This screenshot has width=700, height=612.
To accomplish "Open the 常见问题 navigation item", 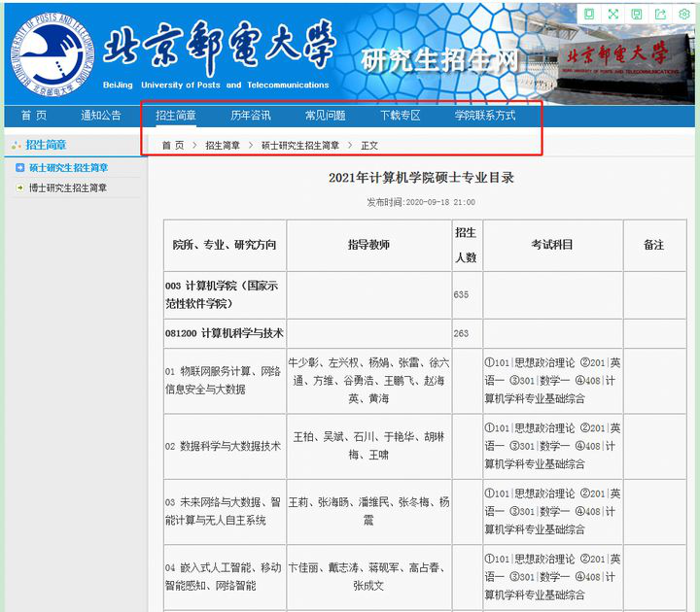I will pyautogui.click(x=325, y=116).
